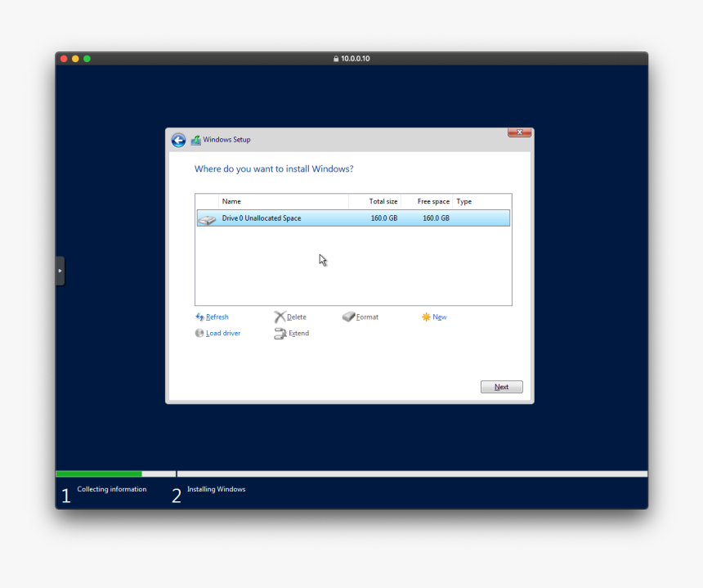Click the yellow minimize window button
This screenshot has height=588, width=703.
pyautogui.click(x=75, y=59)
